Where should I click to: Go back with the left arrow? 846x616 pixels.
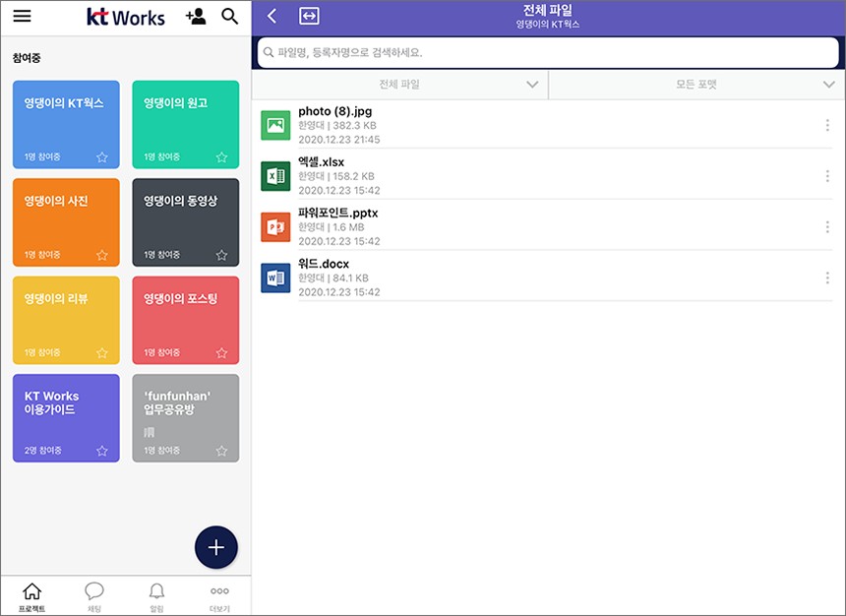tap(272, 16)
